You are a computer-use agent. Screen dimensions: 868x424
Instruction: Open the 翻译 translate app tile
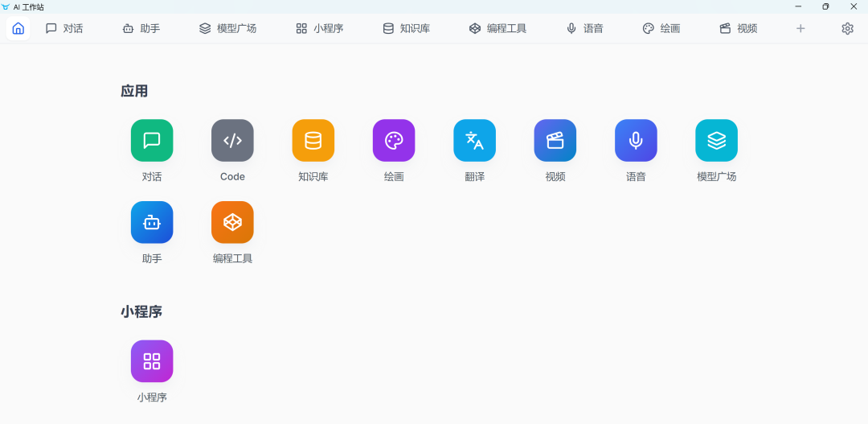click(x=474, y=140)
